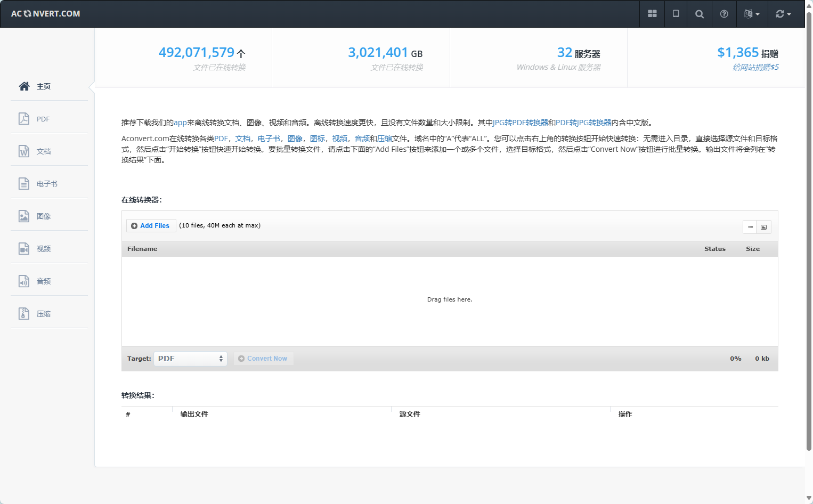Follow the 'app' link in description text
Image resolution: width=813 pixels, height=504 pixels.
[180, 123]
